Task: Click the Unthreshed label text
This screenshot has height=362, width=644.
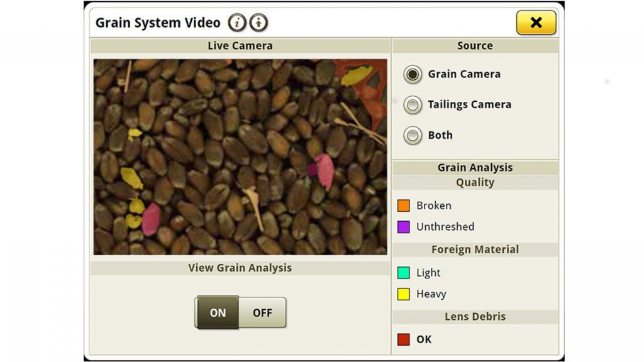Action: pos(445,226)
